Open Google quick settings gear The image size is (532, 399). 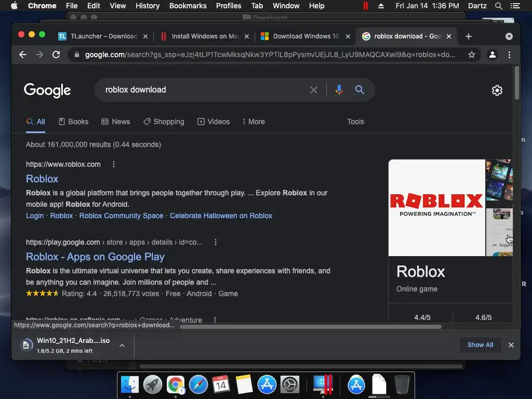coord(497,90)
